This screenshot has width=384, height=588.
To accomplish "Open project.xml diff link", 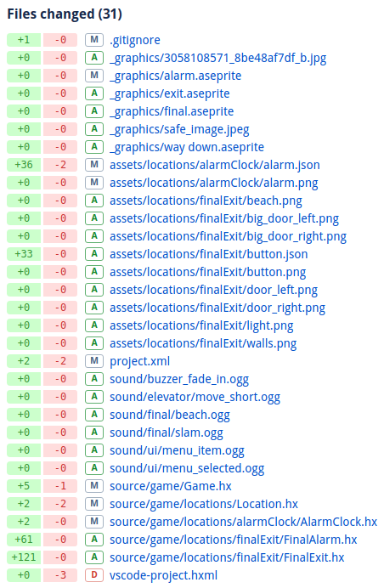I will (140, 361).
